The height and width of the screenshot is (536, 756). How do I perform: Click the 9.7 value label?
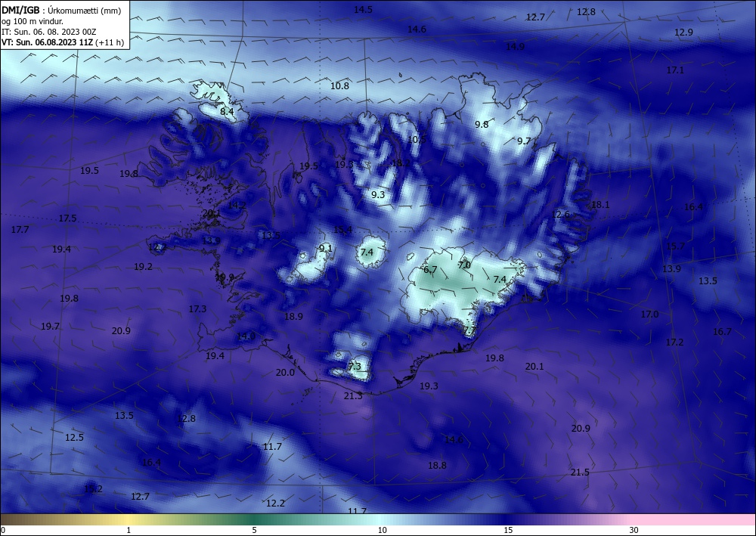tap(524, 141)
